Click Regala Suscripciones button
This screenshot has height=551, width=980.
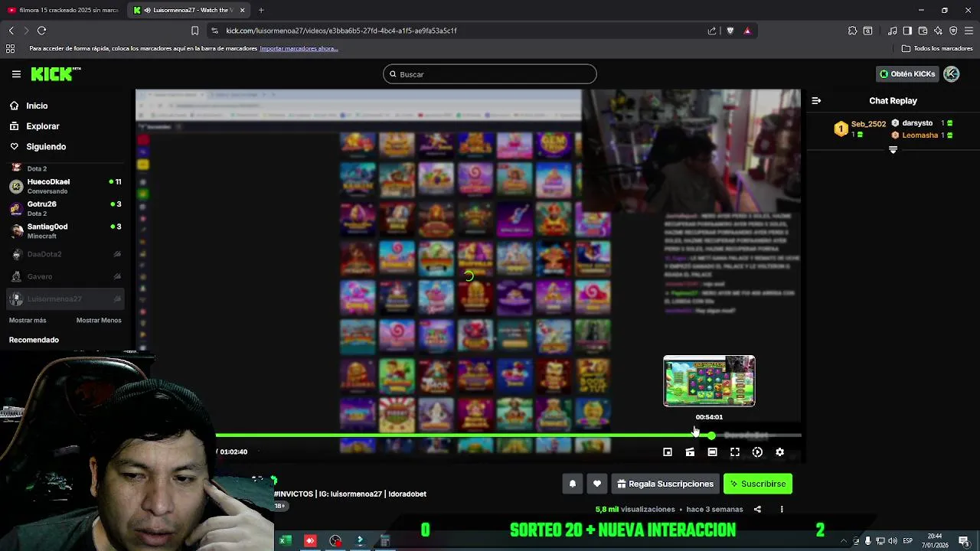(x=665, y=484)
